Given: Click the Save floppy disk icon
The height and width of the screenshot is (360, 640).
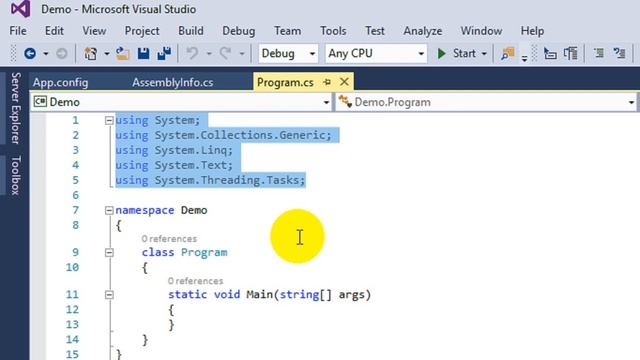Looking at the screenshot, I should point(143,53).
